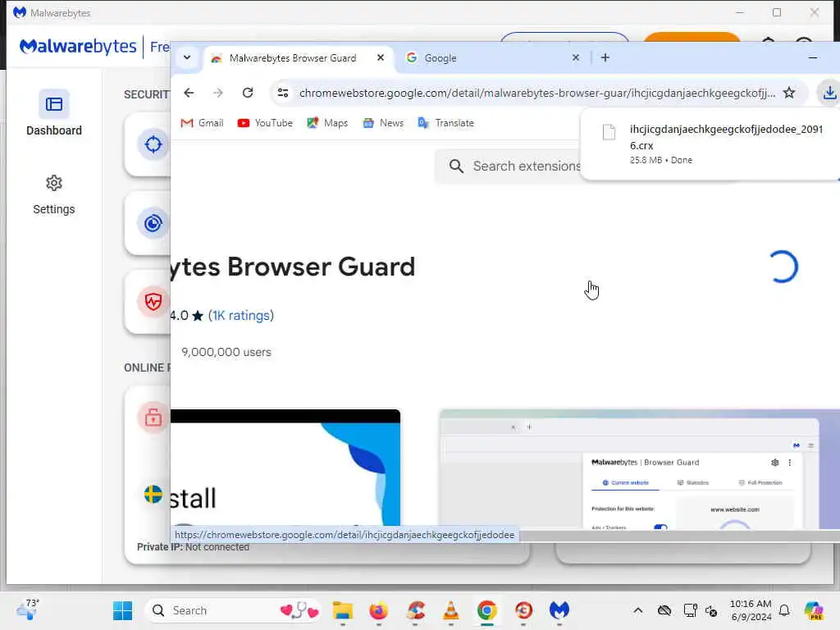This screenshot has height=630, width=840.
Task: Click the taskbar Search box
Action: pos(234,610)
